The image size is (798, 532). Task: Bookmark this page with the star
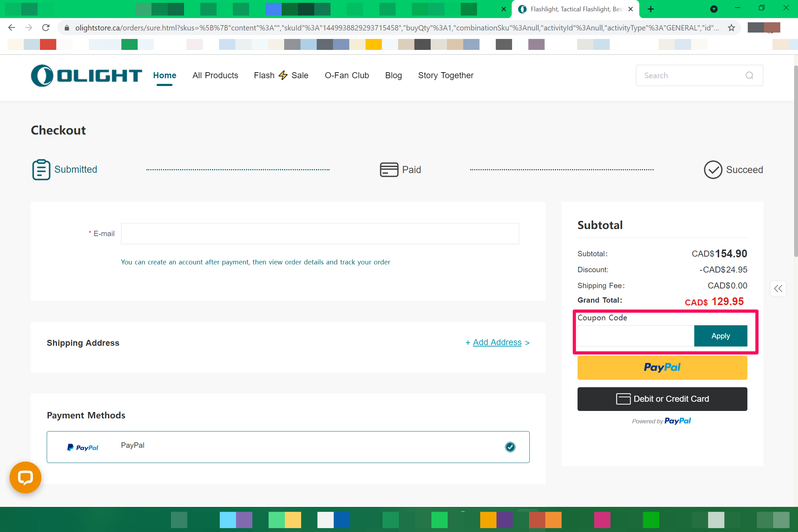[731, 28]
